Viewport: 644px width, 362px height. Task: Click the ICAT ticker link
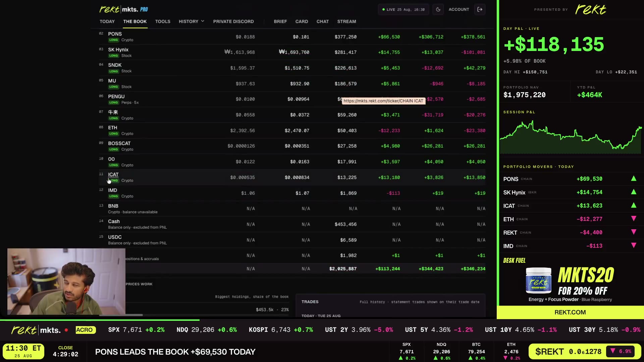(113, 175)
